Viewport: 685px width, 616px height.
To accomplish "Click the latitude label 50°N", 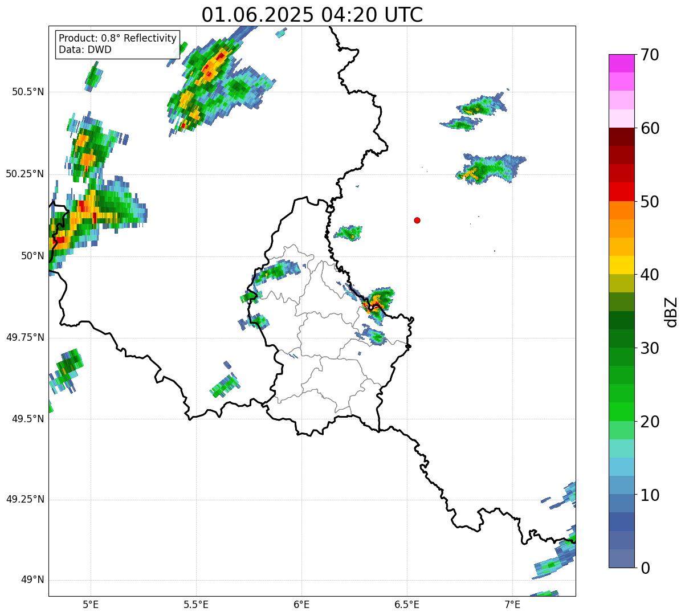I will (32, 256).
